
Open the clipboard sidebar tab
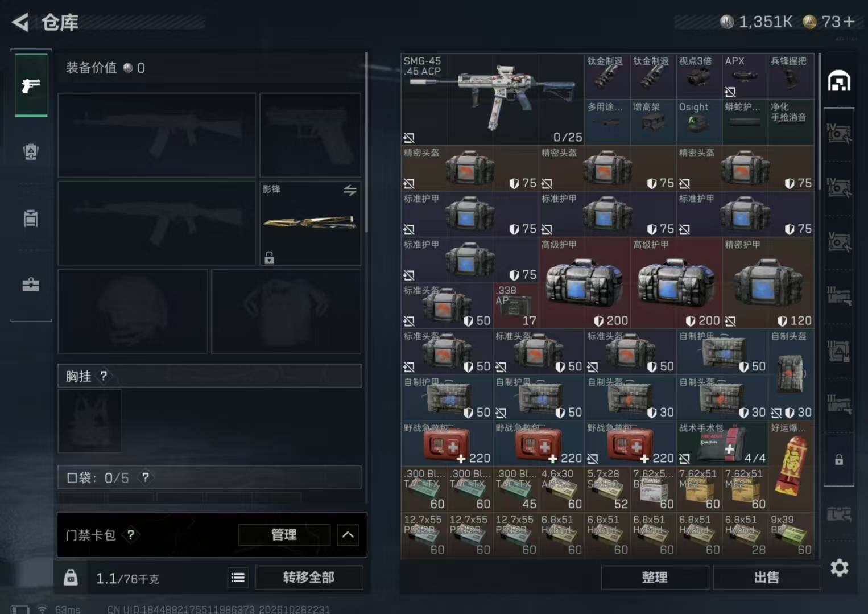pos(31,218)
